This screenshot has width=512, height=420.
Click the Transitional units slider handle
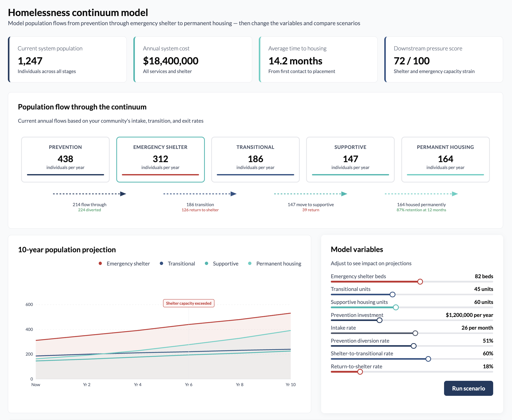pos(392,295)
